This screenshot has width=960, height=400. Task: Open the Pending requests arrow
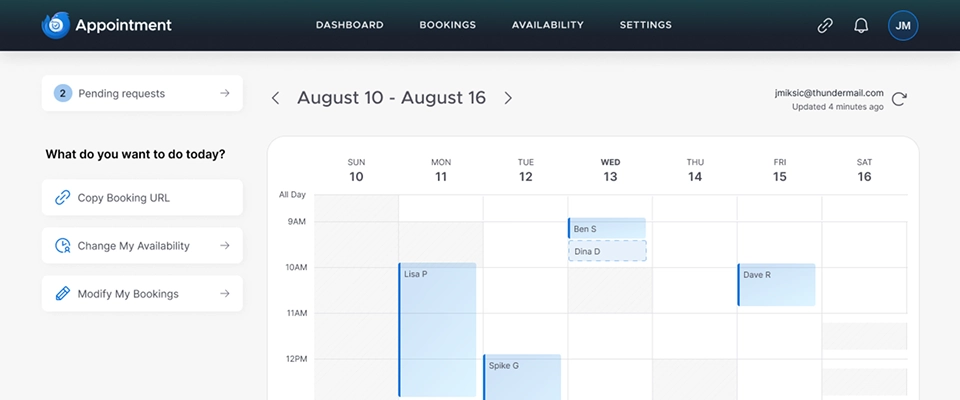pyautogui.click(x=225, y=93)
